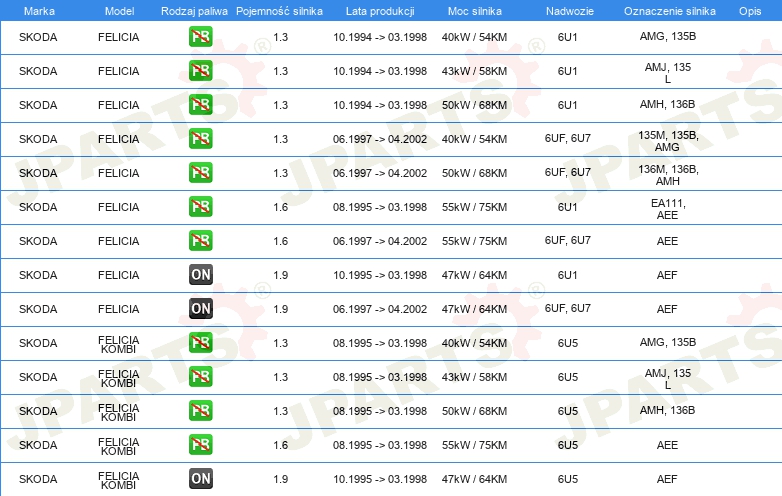Click petrol icon in 1.6 row dated 06.1997
This screenshot has height=496, width=782.
[x=200, y=240]
